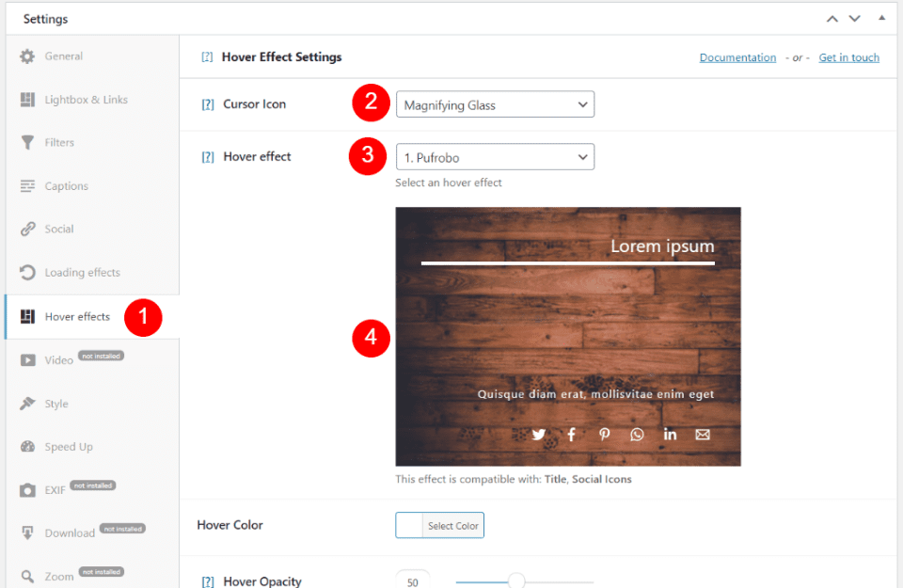Click the help icon beside Hover effect
The width and height of the screenshot is (903, 588).
(x=208, y=156)
